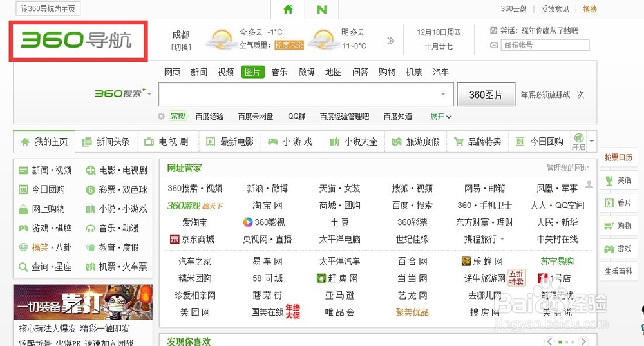This screenshot has width=644, height=346.
Task: Click 设360导航为主页 button
Action: point(48,8)
